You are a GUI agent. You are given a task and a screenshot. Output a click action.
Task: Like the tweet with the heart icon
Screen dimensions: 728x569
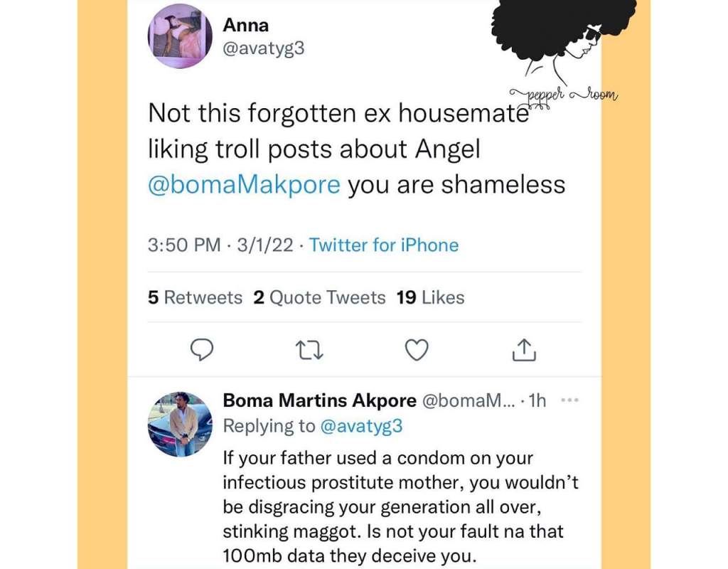point(417,349)
